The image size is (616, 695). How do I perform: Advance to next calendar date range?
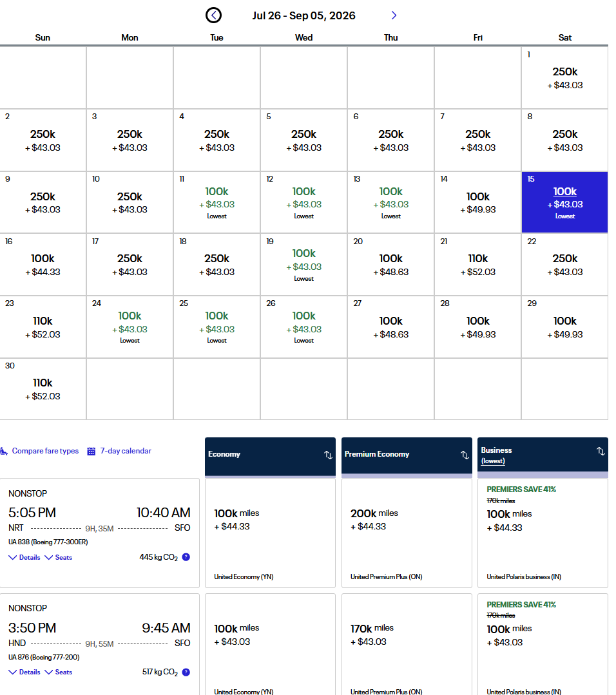coord(394,15)
